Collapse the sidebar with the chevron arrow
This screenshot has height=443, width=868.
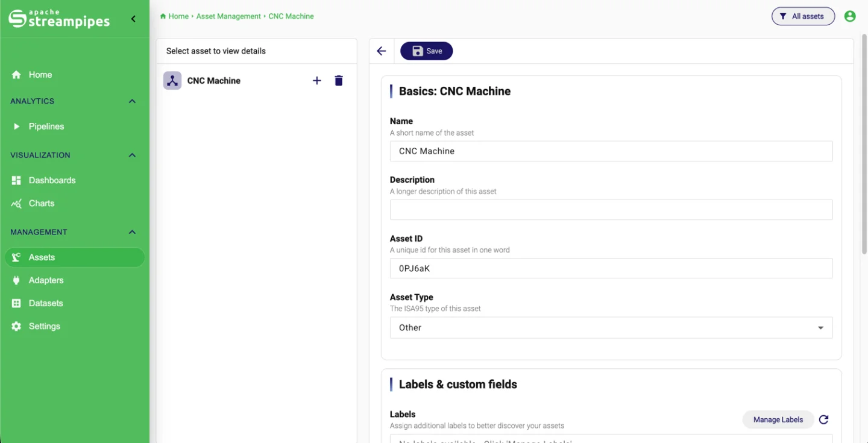pos(133,19)
